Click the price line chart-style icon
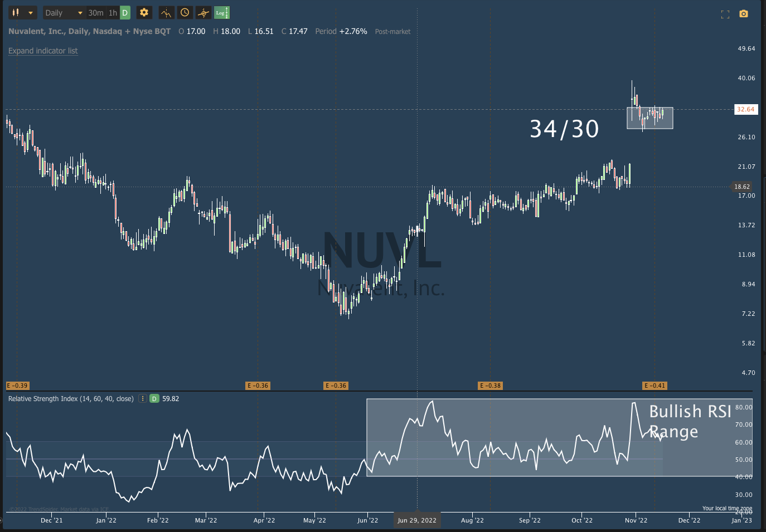Image resolution: width=766 pixels, height=532 pixels. click(166, 12)
